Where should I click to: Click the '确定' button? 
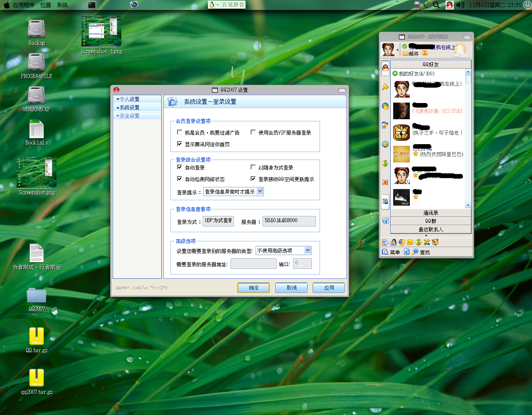click(x=254, y=287)
